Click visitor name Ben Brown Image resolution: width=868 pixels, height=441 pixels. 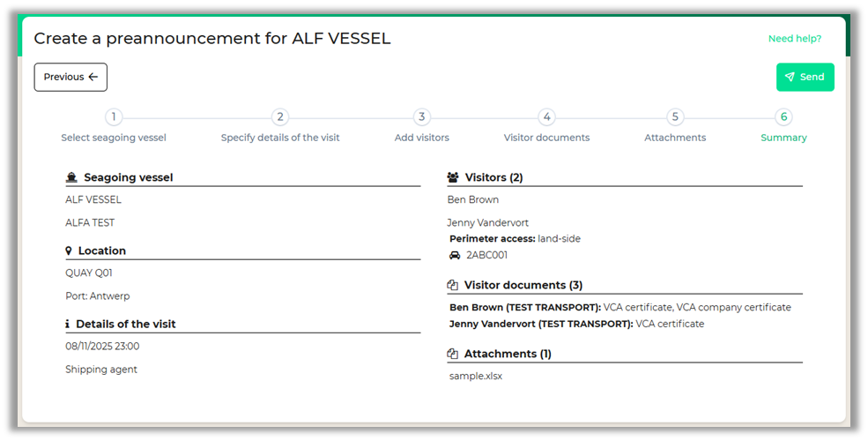coord(473,199)
